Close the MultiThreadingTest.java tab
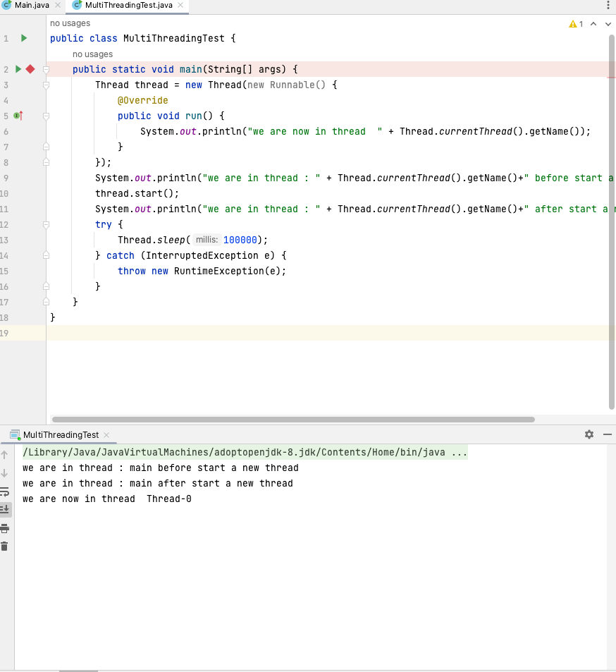Image resolution: width=616 pixels, height=672 pixels. 180,5
